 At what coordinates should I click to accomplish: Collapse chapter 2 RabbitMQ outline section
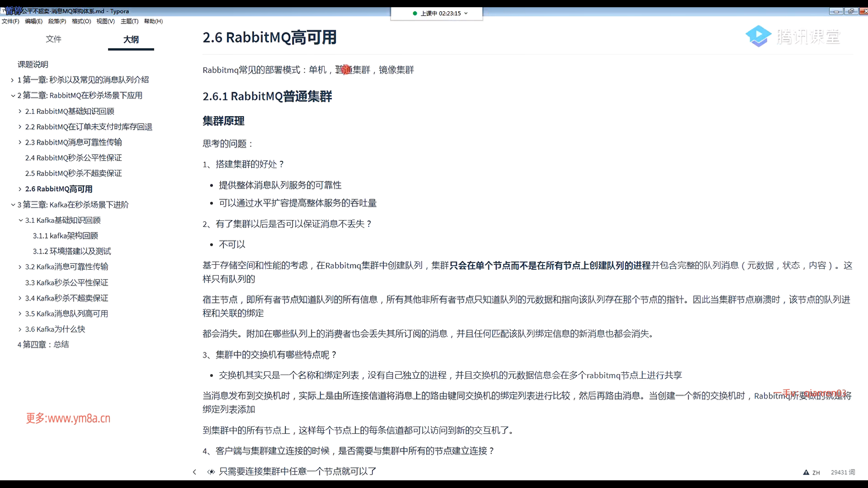click(13, 95)
